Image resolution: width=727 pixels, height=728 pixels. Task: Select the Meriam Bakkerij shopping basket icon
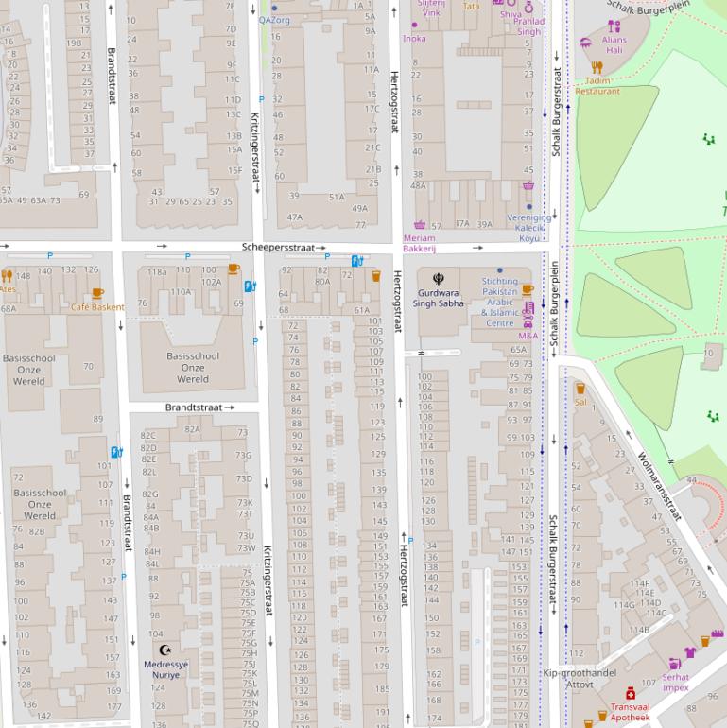(x=419, y=225)
